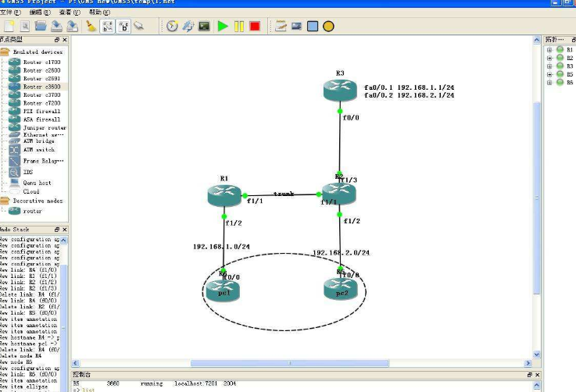Select the draw rectangle tool
Image resolution: width=576 pixels, height=392 pixels.
click(x=313, y=26)
